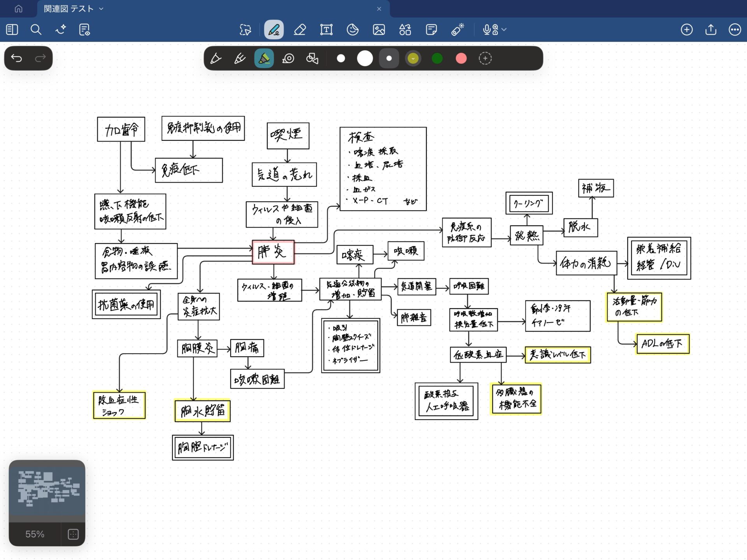
Task: Switch to the 関連図 テスト tab
Action: (x=68, y=9)
